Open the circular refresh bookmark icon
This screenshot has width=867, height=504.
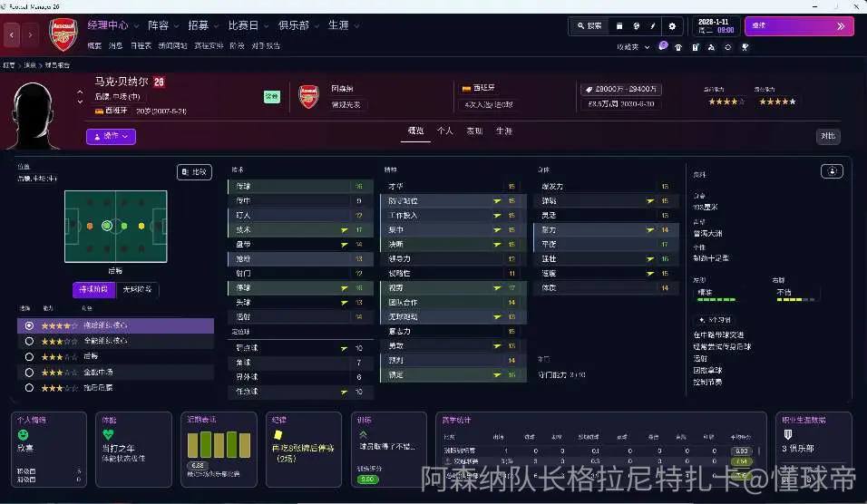pyautogui.click(x=727, y=47)
